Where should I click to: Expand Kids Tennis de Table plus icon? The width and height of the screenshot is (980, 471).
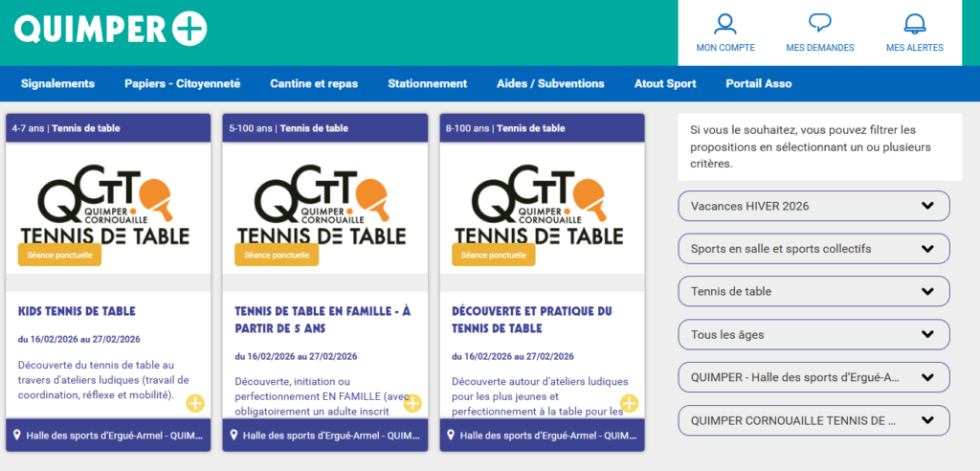tap(195, 403)
